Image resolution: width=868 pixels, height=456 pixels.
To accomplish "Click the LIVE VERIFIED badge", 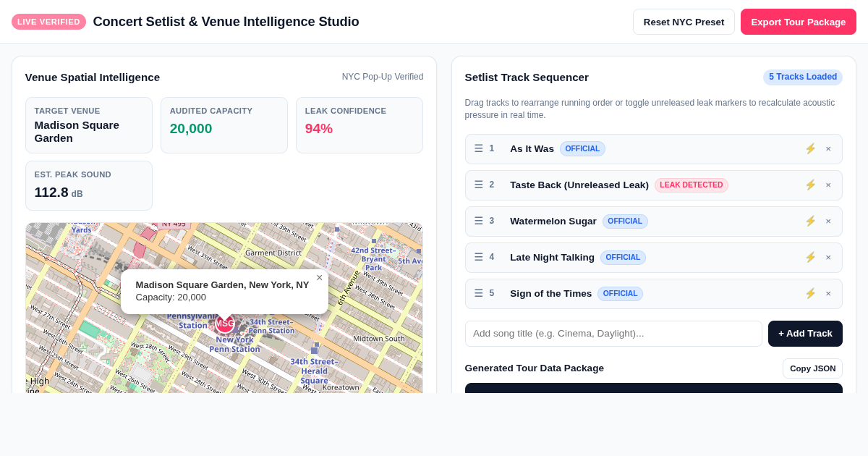I will (48, 22).
